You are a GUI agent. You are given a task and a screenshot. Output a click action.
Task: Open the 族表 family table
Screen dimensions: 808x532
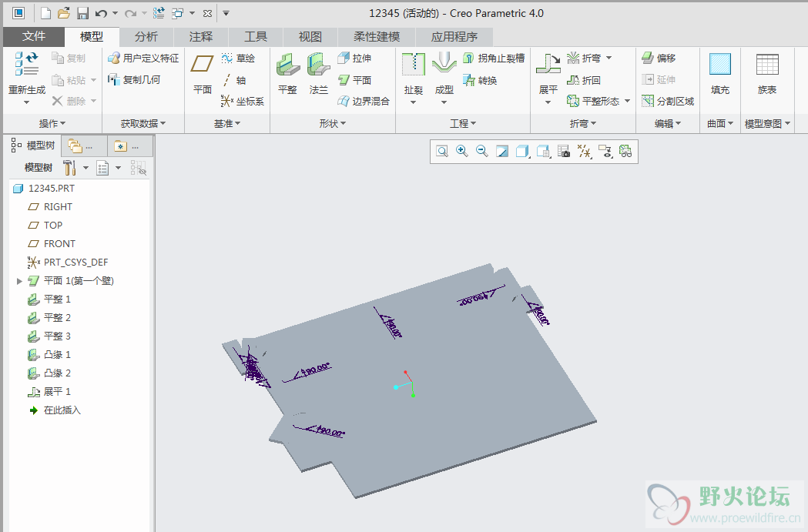[x=766, y=74]
